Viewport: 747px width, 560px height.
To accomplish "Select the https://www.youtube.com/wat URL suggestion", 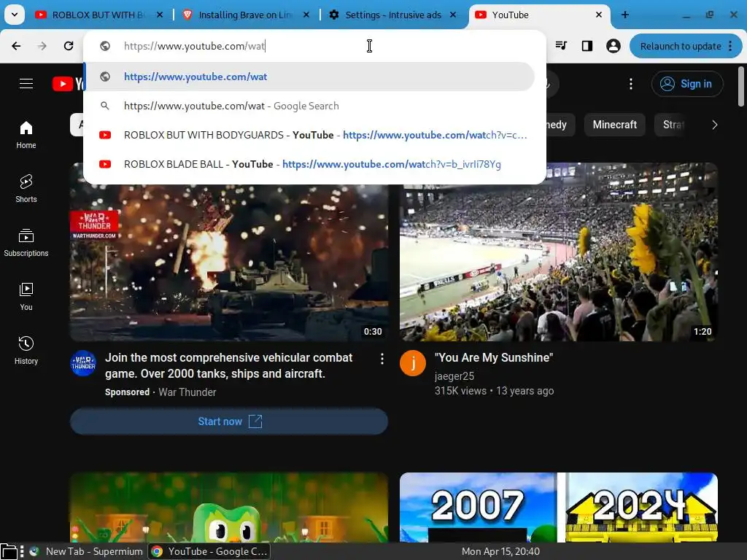I will click(309, 77).
